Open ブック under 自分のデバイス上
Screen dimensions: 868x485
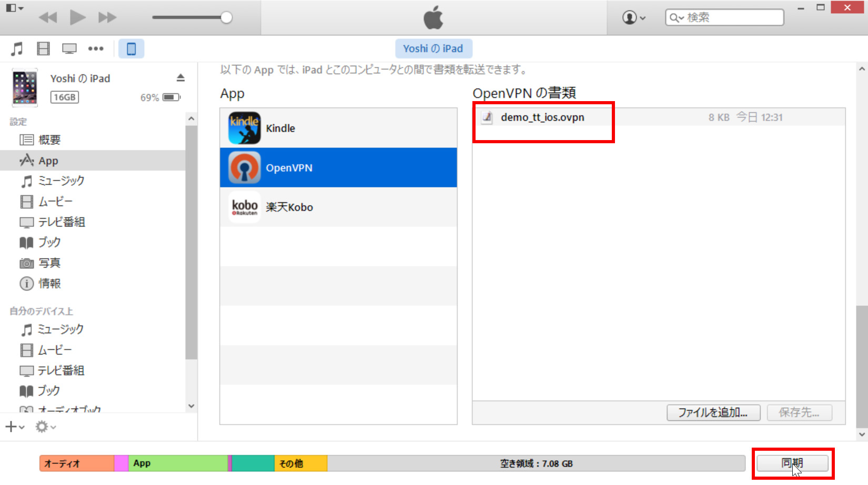pyautogui.click(x=93, y=391)
